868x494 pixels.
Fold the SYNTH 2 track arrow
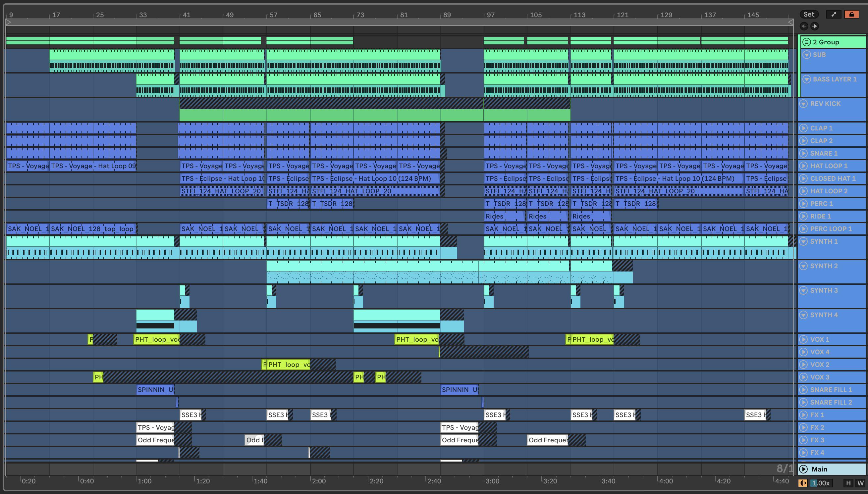(803, 266)
